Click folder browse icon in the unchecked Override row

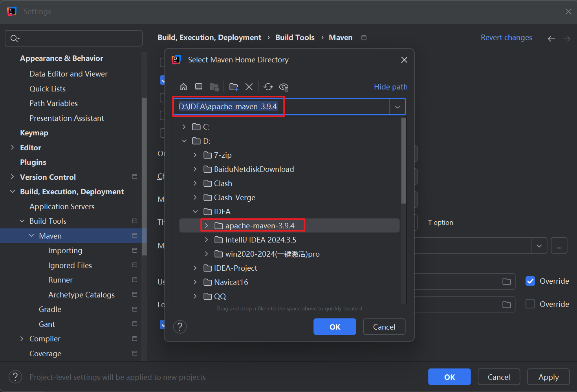tap(507, 304)
